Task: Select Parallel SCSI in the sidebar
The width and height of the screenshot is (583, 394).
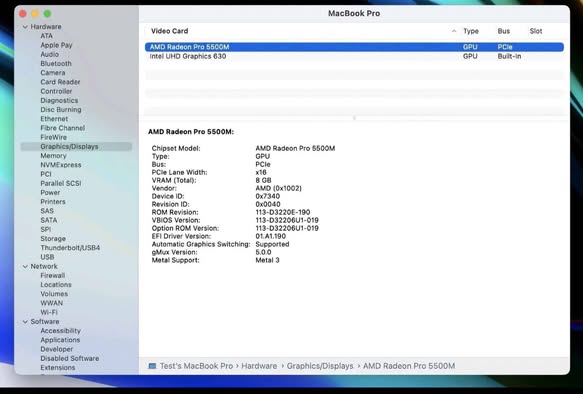Action: [61, 183]
